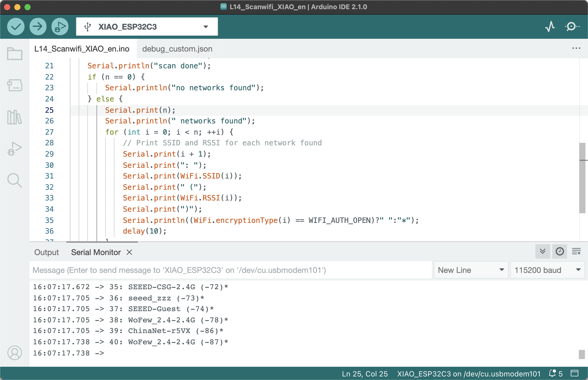
Task: Open the editor tabs ellipsis menu
Action: tap(576, 48)
